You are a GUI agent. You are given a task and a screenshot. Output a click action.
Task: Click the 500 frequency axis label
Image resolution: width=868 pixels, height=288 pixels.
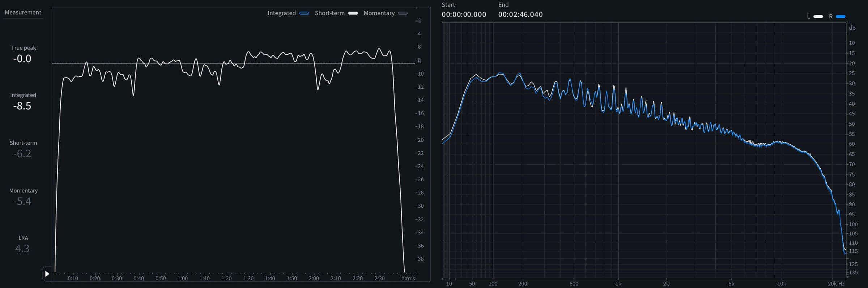click(574, 284)
